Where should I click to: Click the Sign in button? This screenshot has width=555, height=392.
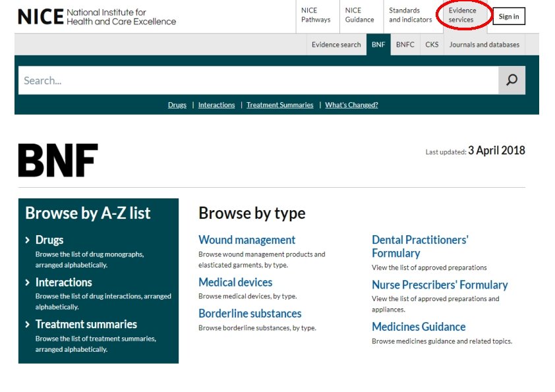click(x=509, y=16)
